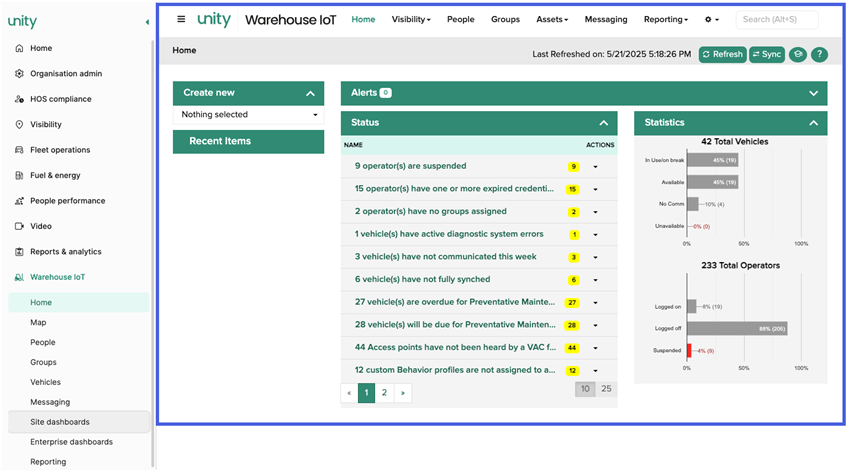Open actions dropdown for suspended operators row
The width and height of the screenshot is (864, 470).
pos(596,166)
